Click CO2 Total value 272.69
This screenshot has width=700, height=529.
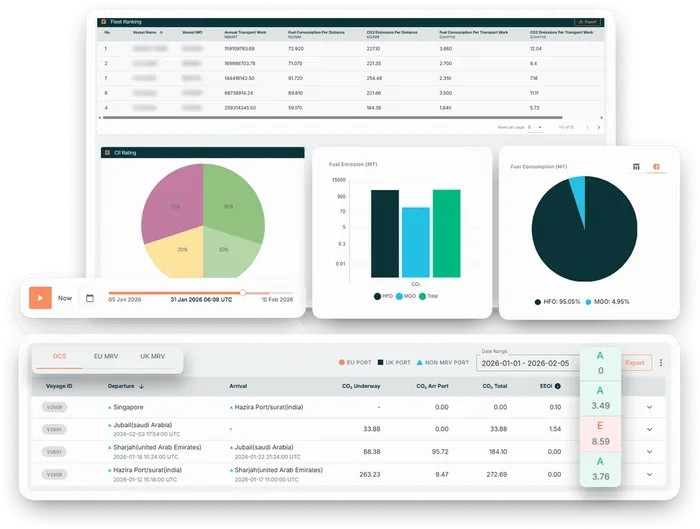coord(497,475)
